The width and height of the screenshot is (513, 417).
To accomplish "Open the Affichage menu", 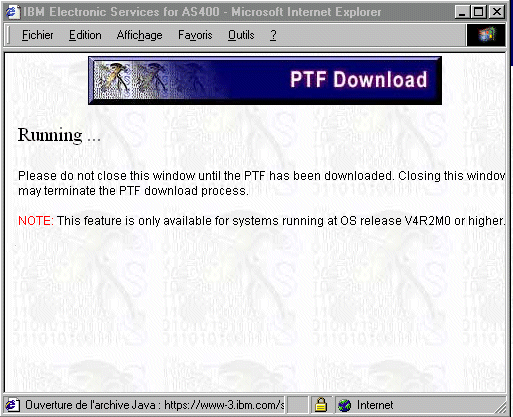I will click(139, 35).
